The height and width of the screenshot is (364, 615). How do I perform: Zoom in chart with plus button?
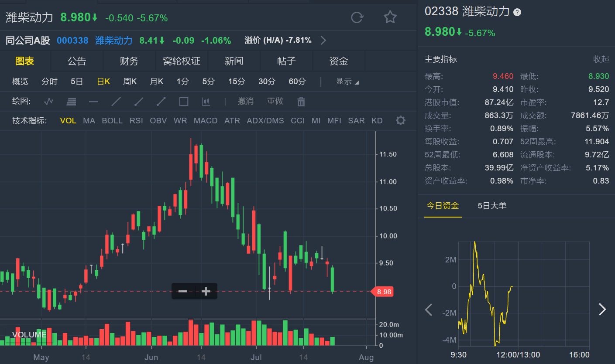click(x=206, y=291)
